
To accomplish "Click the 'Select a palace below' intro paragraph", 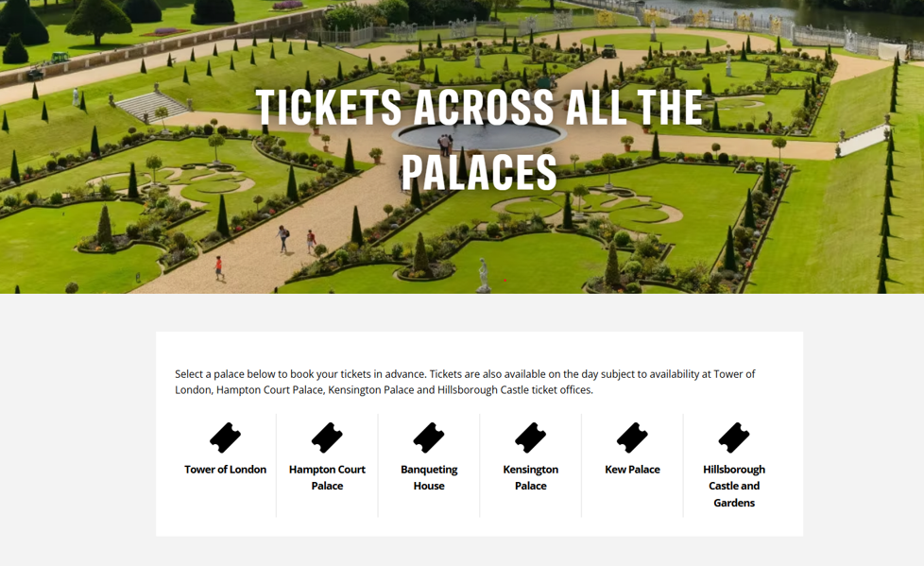I will [x=465, y=382].
